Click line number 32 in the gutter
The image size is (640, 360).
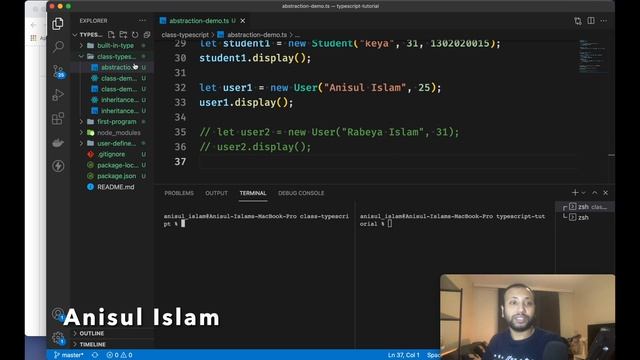[x=180, y=88]
